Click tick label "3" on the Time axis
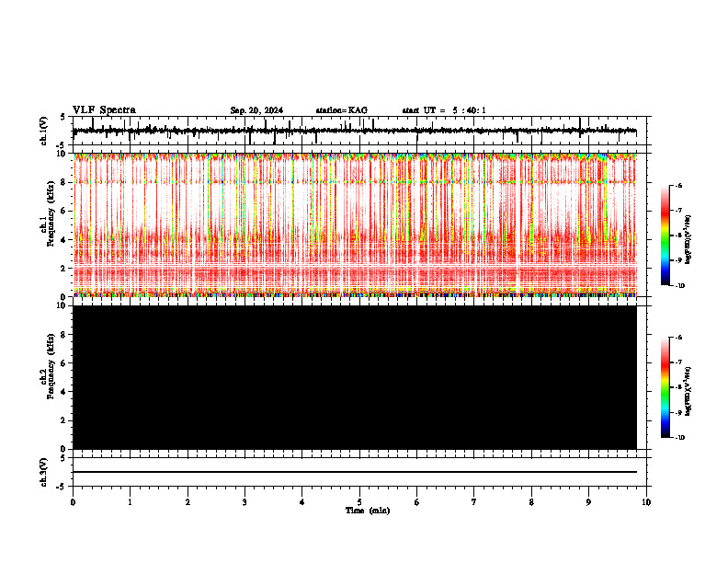The image size is (728, 563). pos(245,502)
